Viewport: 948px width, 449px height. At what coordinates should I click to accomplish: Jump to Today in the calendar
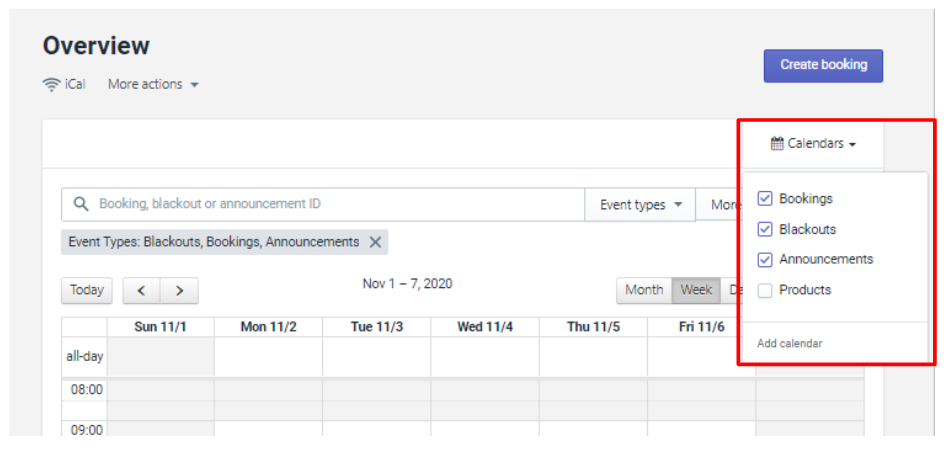pyautogui.click(x=86, y=291)
